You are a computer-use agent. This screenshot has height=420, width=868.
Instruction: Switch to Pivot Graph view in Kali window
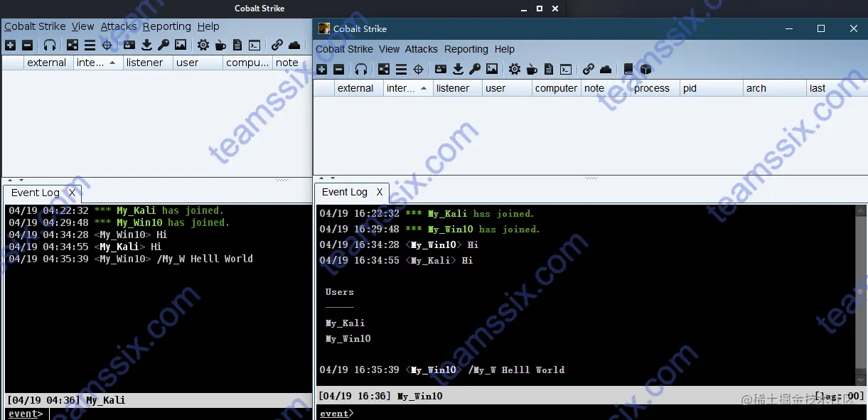pos(73,45)
